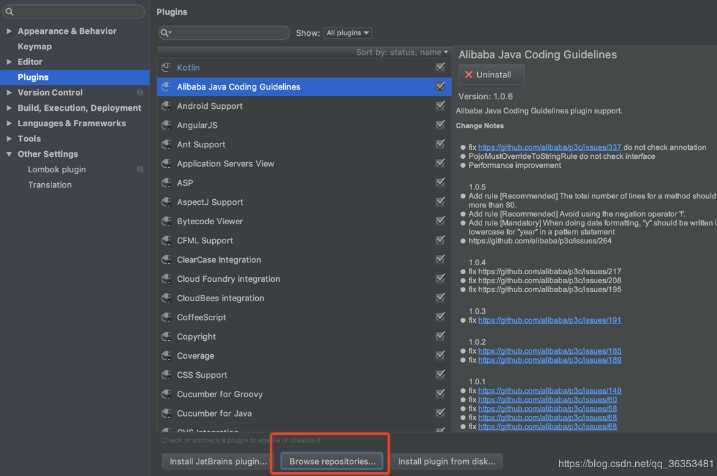
Task: Expand Build, Execution, Deployment node
Action: point(9,108)
